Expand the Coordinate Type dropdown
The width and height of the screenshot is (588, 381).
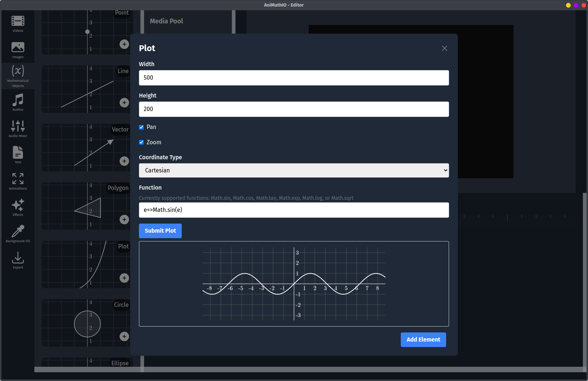294,171
